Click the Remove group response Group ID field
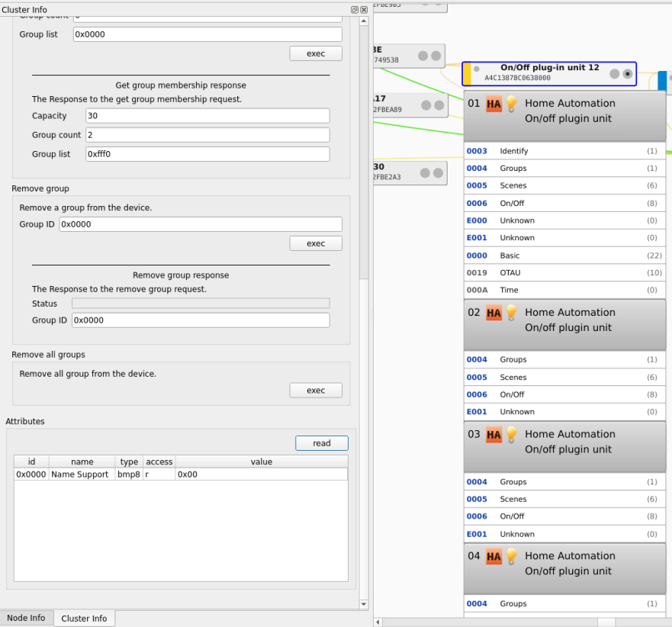 pos(201,320)
